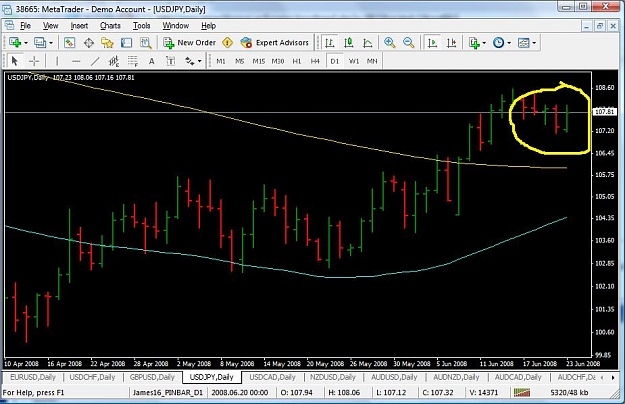
Task: Switch to the NZDUSD,Daily chart tab
Action: point(333,377)
